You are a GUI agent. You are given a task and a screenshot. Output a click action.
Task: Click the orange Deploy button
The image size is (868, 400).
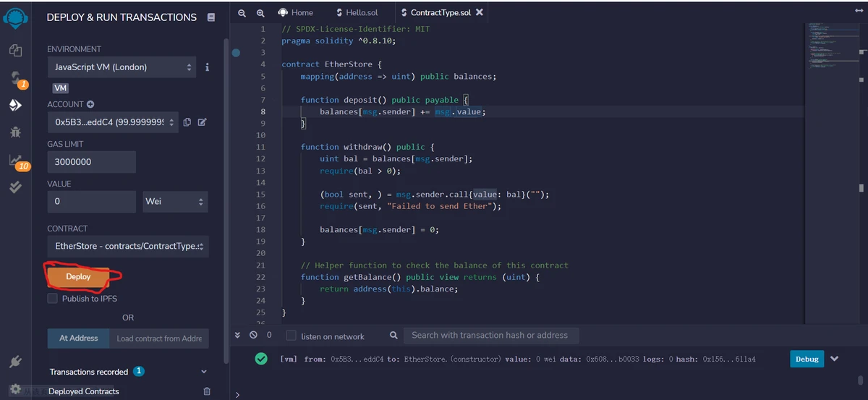(78, 276)
